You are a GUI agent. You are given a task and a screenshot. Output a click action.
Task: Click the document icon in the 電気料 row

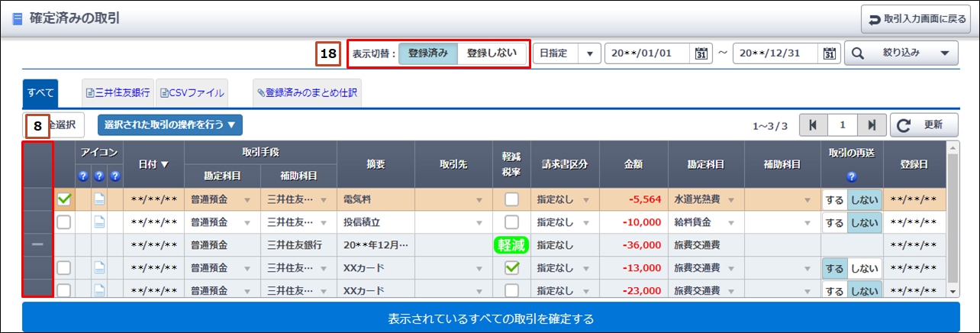coord(99,199)
